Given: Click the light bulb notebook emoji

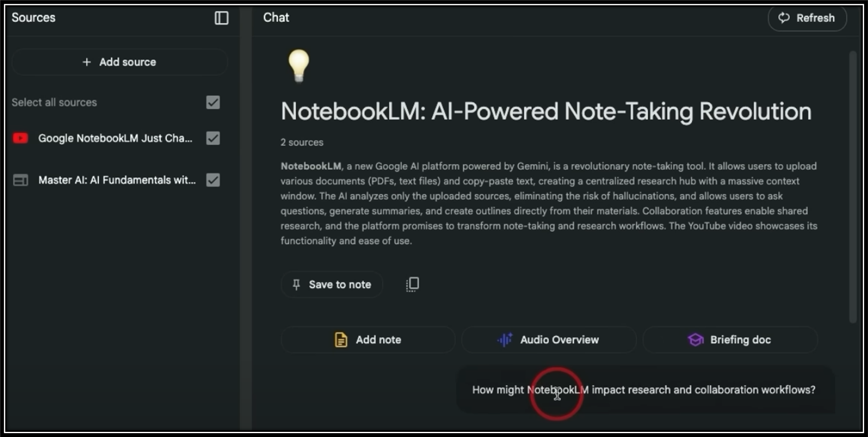Looking at the screenshot, I should [x=298, y=65].
